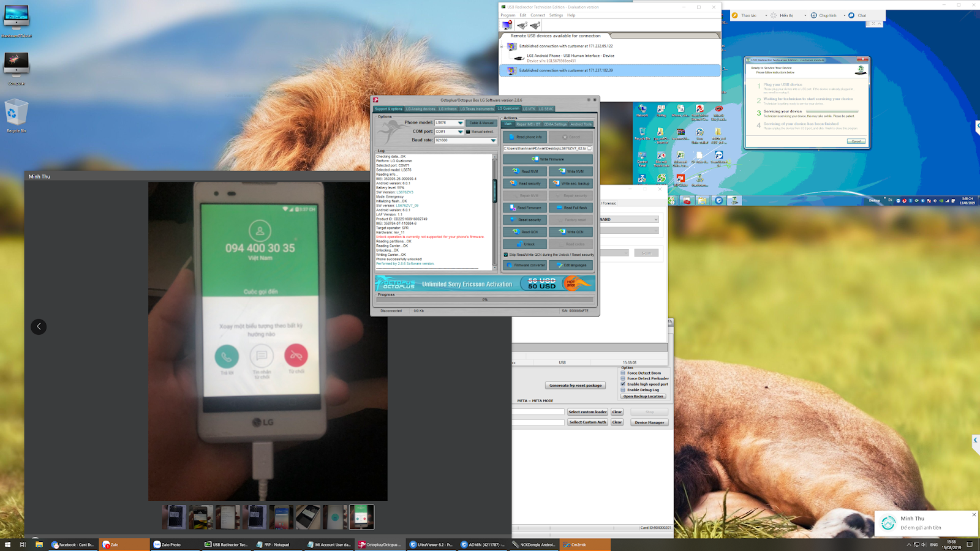Select the last thumbnail in photo strip
The image size is (980, 551).
tap(361, 517)
